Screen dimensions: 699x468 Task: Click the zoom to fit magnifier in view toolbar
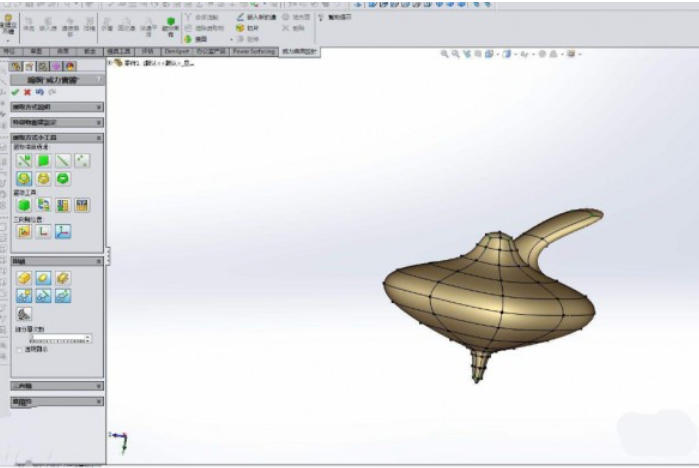(445, 54)
